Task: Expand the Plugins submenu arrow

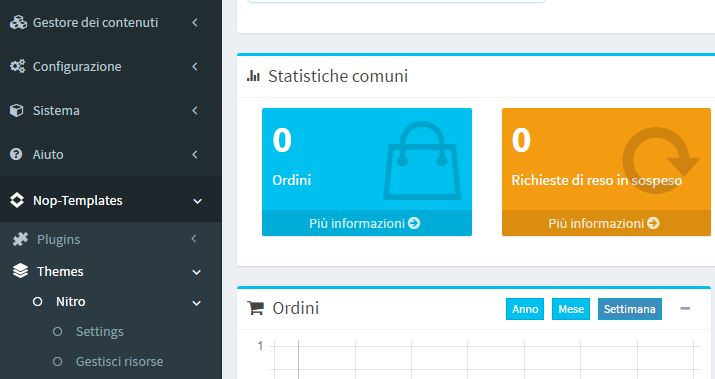Action: 194,239
